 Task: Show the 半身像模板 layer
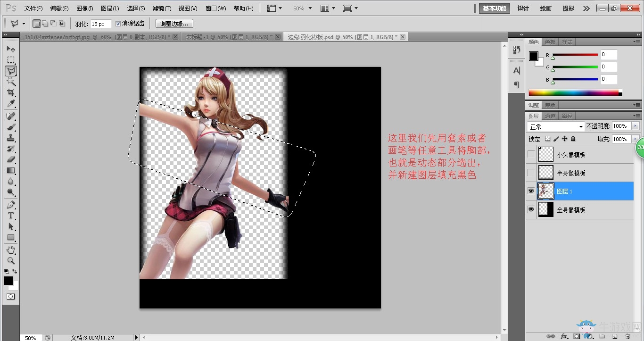531,173
